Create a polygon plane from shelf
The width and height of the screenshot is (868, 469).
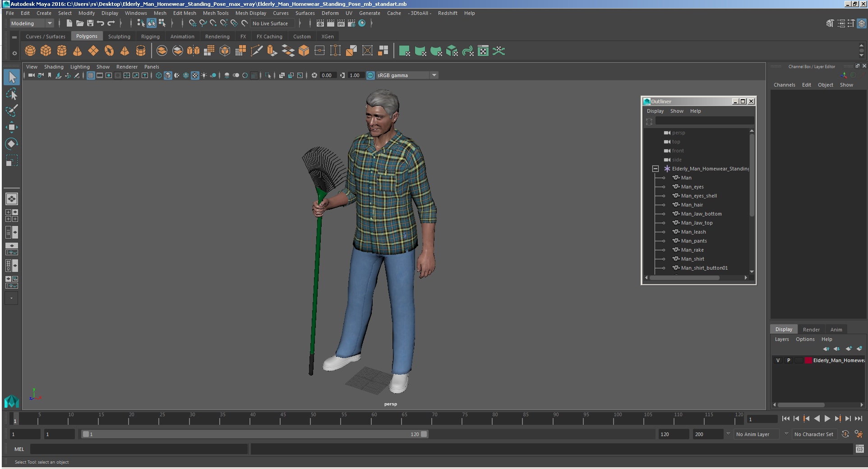pos(93,51)
